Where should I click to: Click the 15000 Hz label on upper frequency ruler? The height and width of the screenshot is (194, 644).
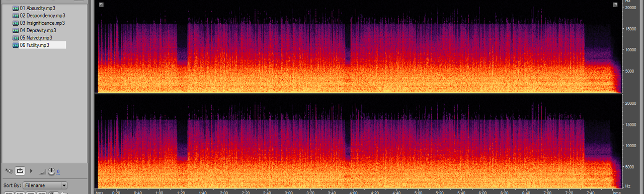pyautogui.click(x=630, y=29)
